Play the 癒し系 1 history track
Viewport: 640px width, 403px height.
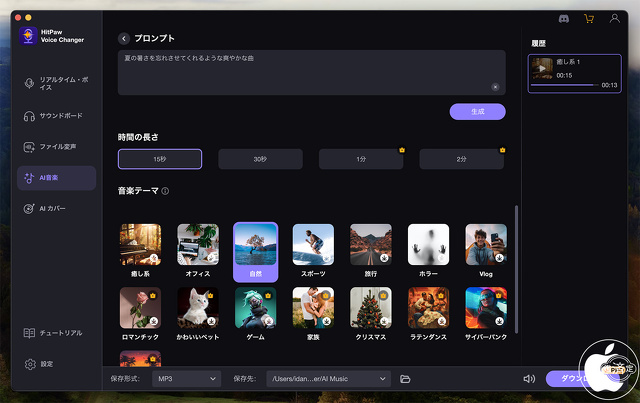[x=542, y=68]
